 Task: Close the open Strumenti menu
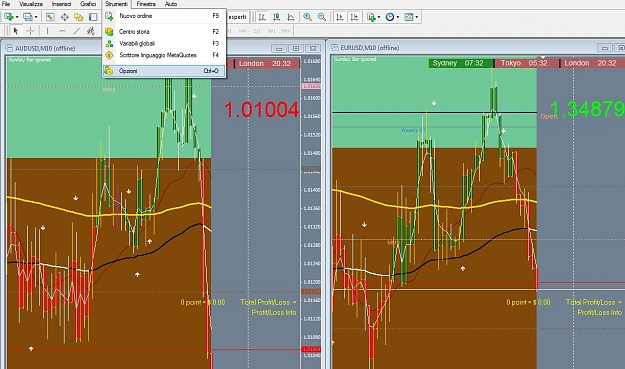[116, 4]
